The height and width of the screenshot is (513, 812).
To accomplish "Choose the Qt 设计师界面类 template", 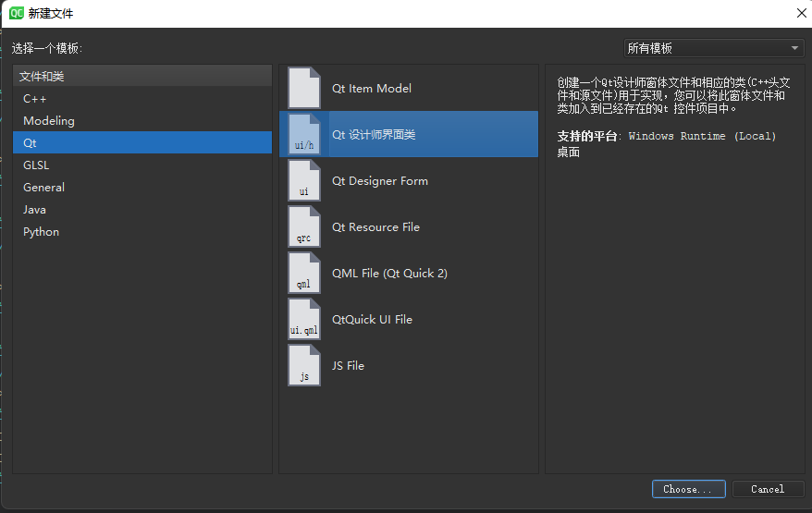I will (x=409, y=134).
